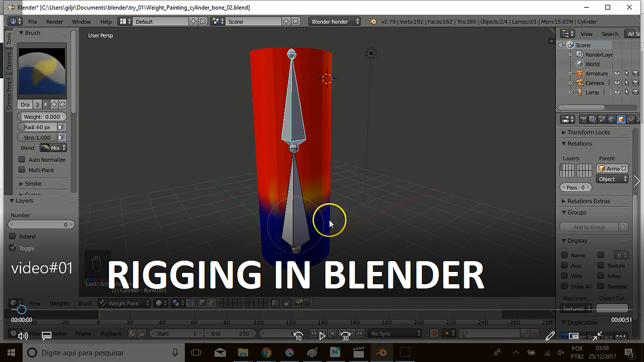Click the Object Color swatch
The width and height of the screenshot is (644, 362).
coord(612,308)
